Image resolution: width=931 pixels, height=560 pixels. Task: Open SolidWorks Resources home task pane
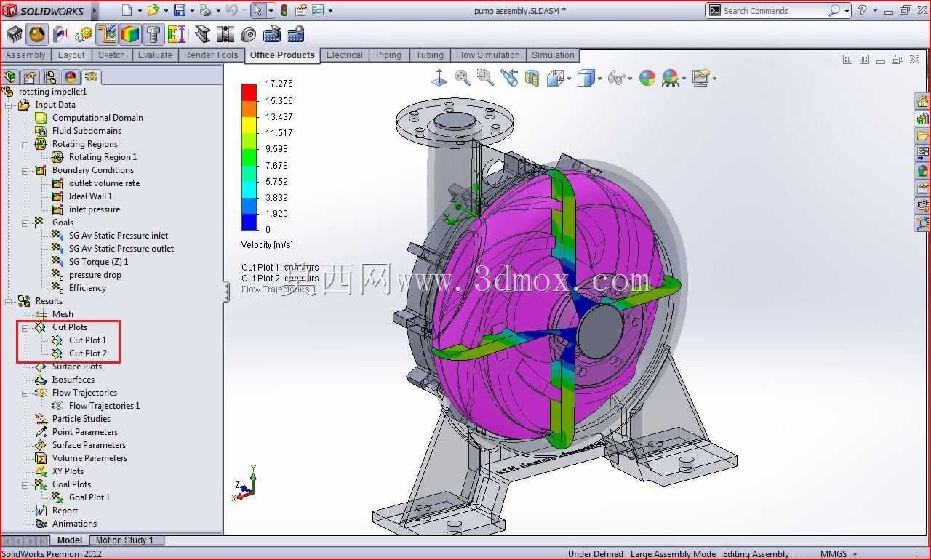pos(922,101)
